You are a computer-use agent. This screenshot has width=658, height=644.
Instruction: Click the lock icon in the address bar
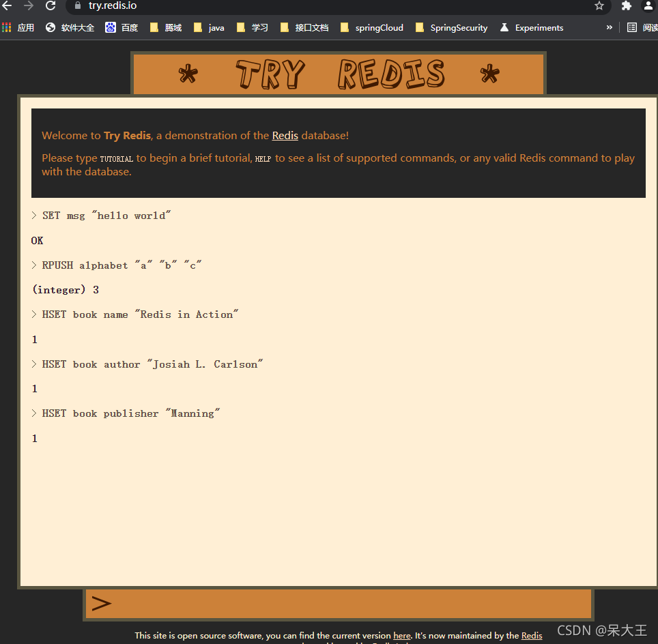pyautogui.click(x=78, y=5)
